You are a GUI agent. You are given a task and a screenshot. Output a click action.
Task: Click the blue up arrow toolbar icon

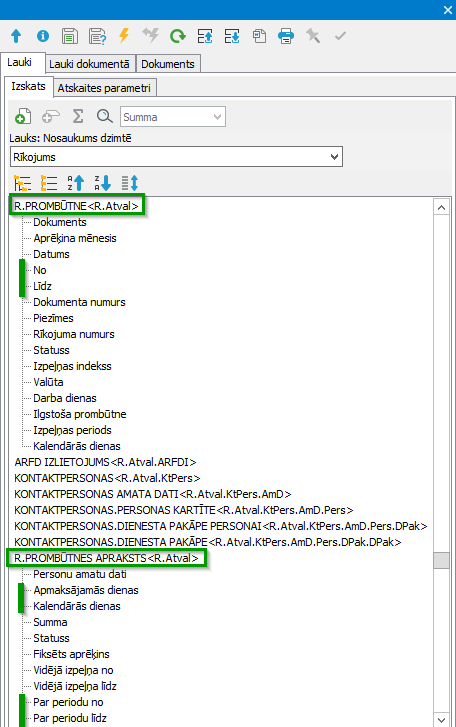click(16, 36)
